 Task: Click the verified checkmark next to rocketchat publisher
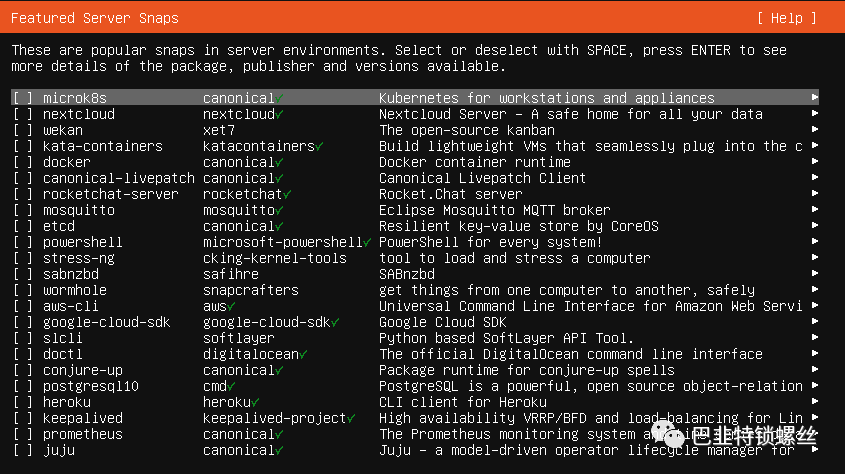point(288,194)
